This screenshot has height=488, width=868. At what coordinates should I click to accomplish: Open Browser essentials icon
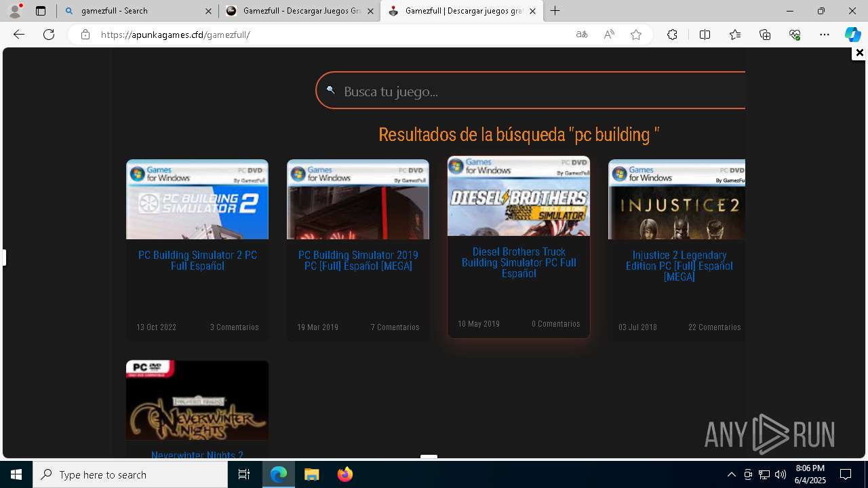tap(795, 35)
